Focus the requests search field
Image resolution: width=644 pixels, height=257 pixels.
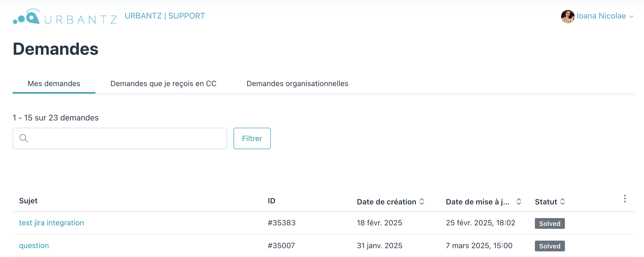120,138
